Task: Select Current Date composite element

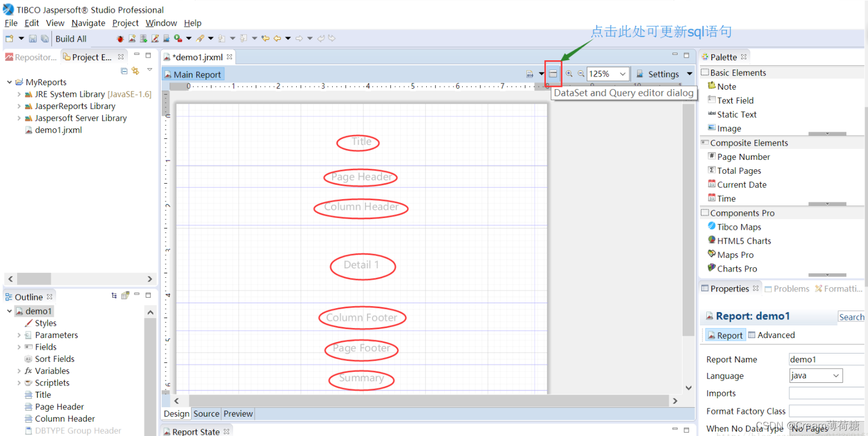Action: coord(737,185)
